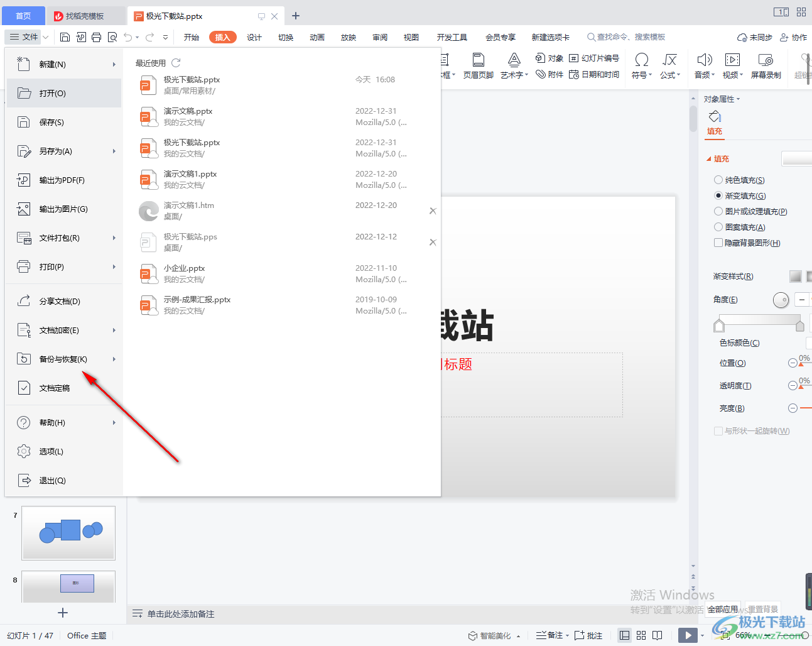
Task: Insert video (视频)
Action: (x=733, y=66)
